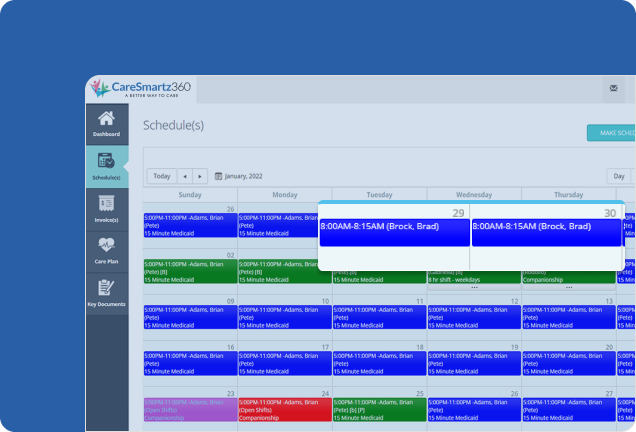This screenshot has width=636, height=432.
Task: Click the Tuesday column header
Action: click(x=379, y=195)
